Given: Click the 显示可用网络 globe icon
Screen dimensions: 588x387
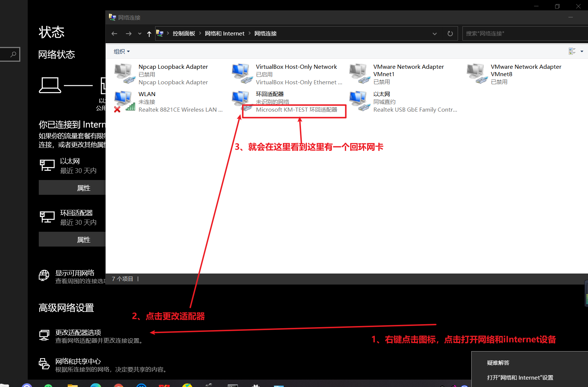Looking at the screenshot, I should (44, 275).
